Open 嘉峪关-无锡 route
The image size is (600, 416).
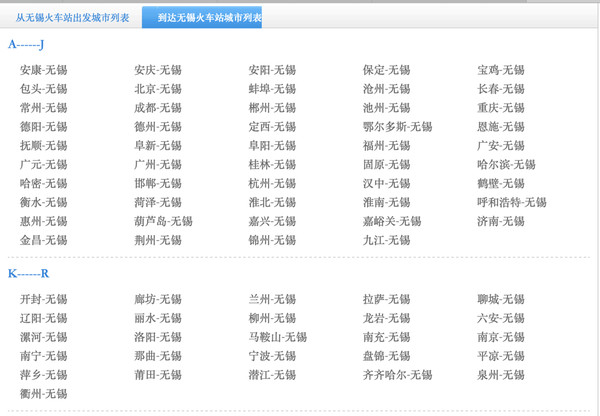[392, 221]
